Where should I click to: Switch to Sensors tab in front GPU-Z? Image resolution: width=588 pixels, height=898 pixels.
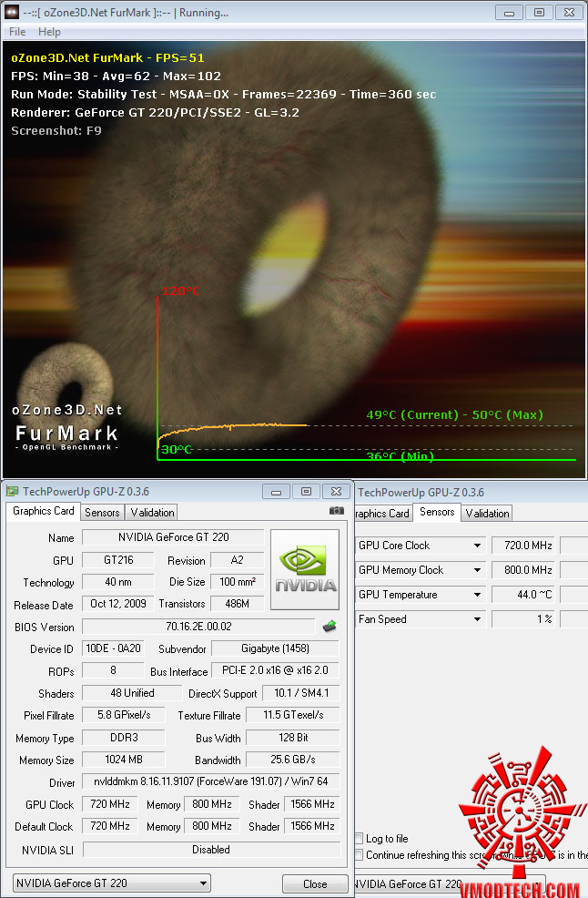(102, 513)
